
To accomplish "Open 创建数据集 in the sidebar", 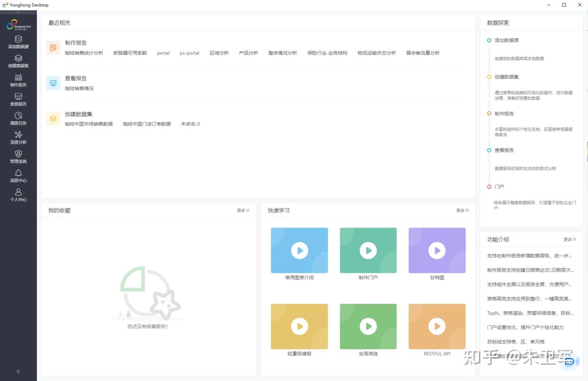I will point(18,61).
